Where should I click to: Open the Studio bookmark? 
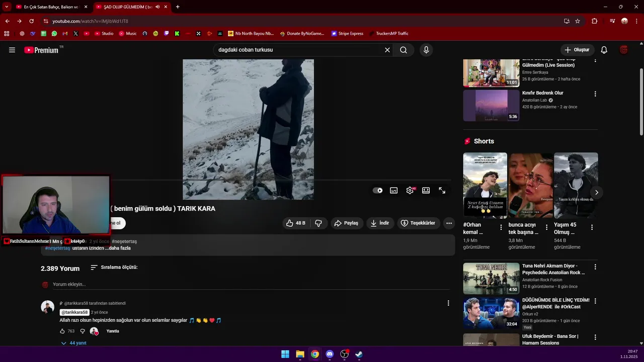point(104,34)
